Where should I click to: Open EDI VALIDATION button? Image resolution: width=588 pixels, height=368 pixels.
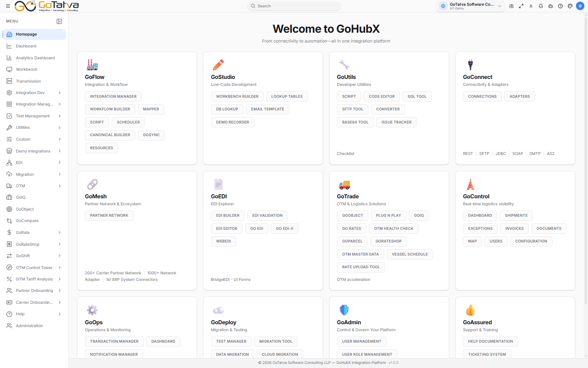click(x=267, y=215)
